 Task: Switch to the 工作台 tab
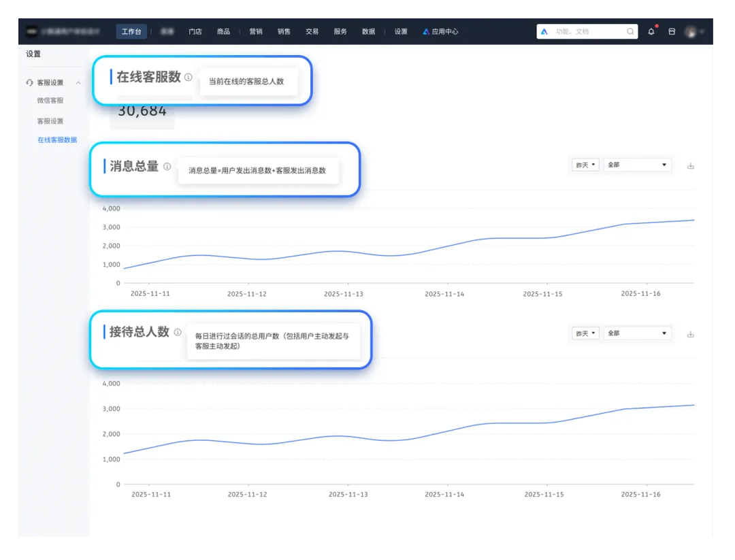pyautogui.click(x=131, y=32)
